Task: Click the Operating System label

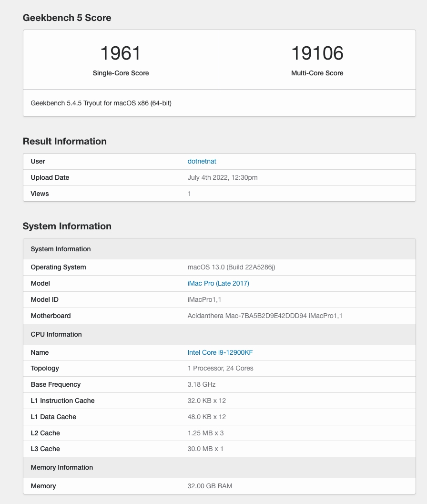Action: [58, 267]
